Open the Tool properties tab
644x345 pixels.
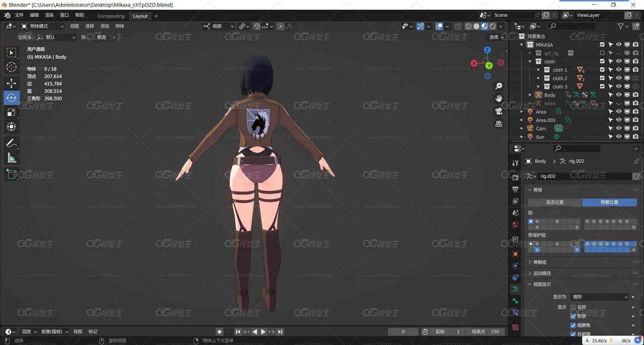[x=516, y=163]
